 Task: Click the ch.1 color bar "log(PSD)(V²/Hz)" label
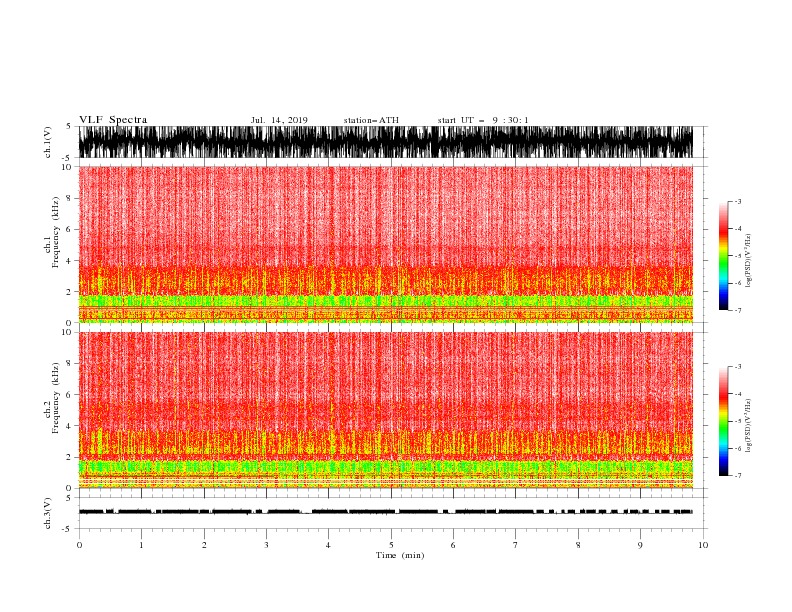749,261
